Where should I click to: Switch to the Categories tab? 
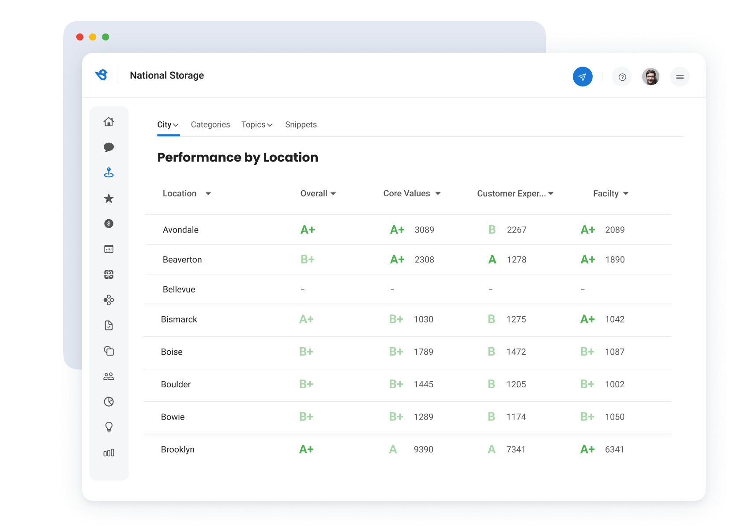click(x=211, y=125)
